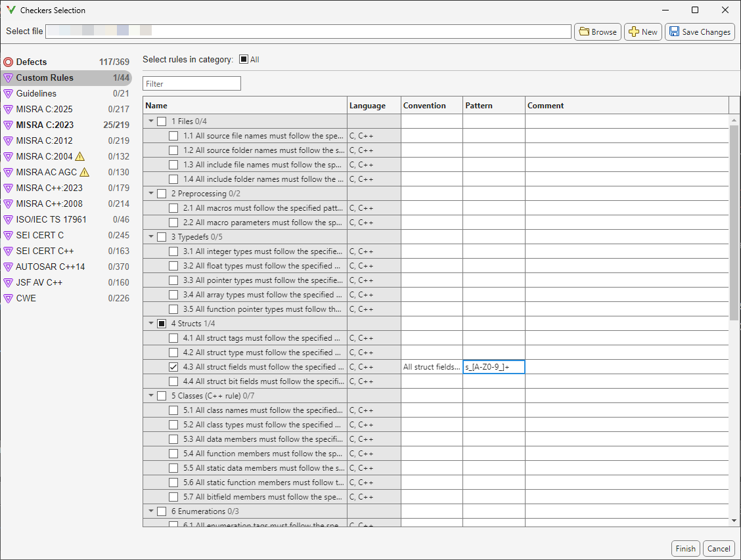Check rule 1.1 for source file names
Image resolution: width=741 pixels, height=560 pixels.
[173, 135]
